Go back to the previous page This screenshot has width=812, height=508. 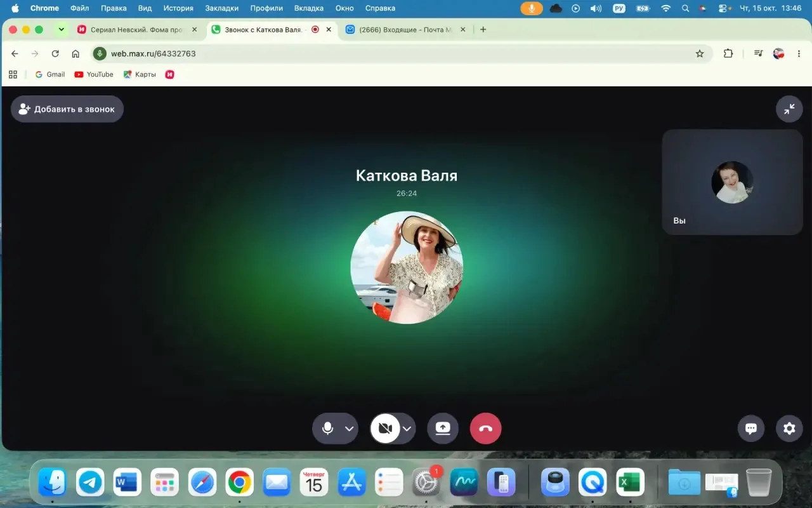[x=15, y=54]
